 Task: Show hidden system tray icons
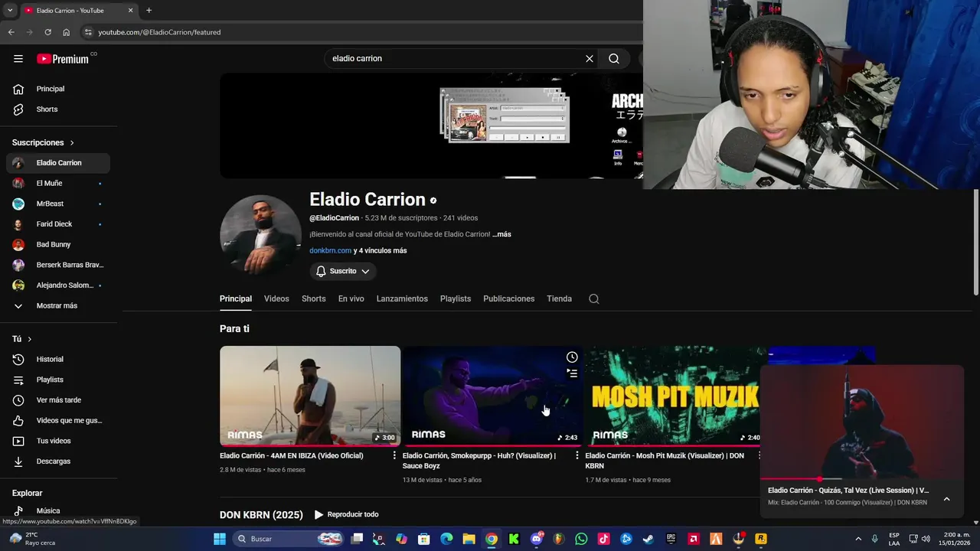pyautogui.click(x=858, y=539)
